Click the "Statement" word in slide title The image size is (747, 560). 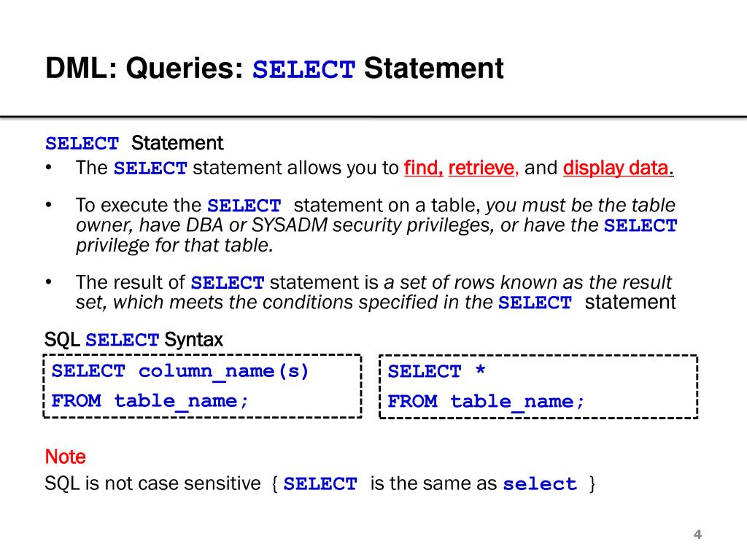(x=433, y=68)
